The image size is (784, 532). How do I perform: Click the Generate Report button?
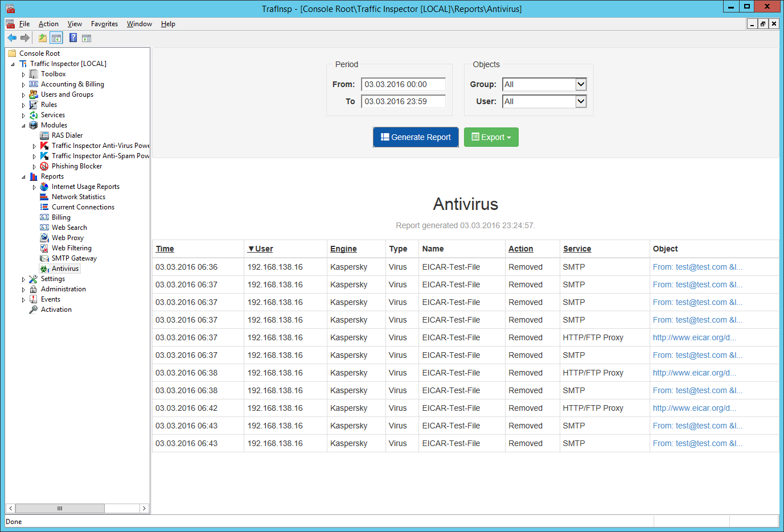(x=416, y=137)
